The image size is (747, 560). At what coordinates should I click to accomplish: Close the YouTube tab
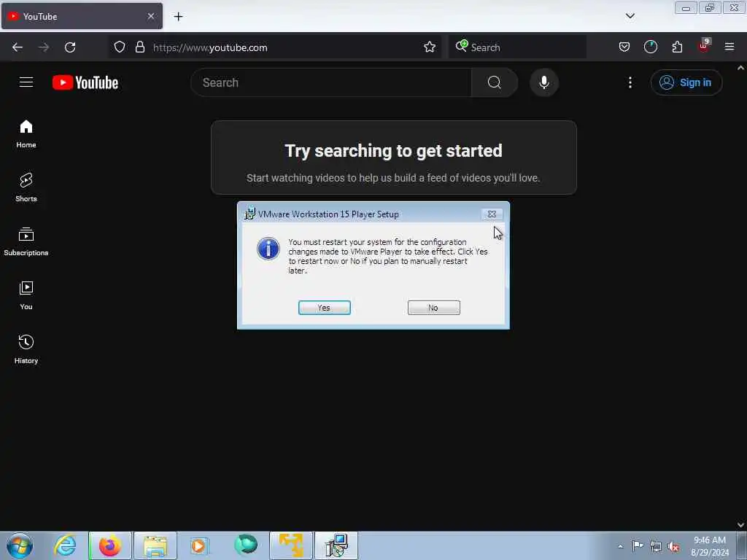(150, 16)
